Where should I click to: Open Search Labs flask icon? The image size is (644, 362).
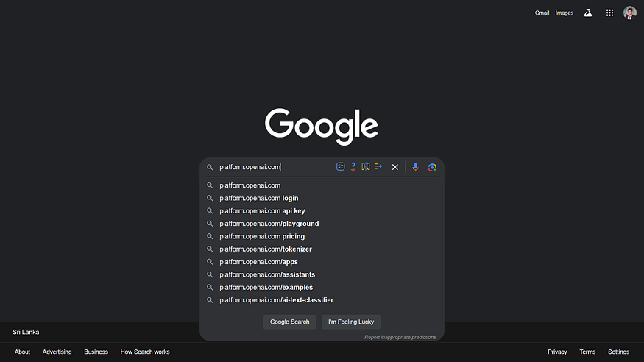[588, 13]
